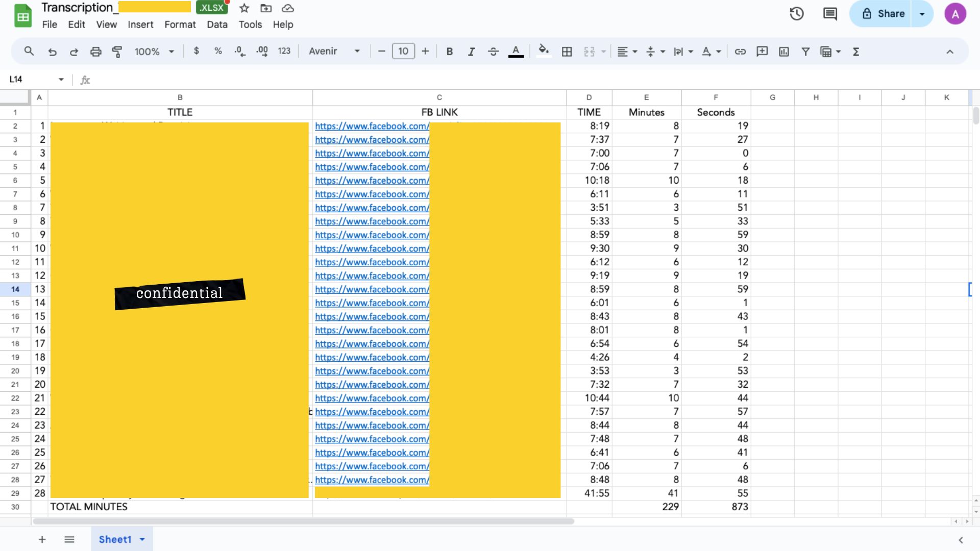Open the Facebook link in row 14

click(x=372, y=289)
